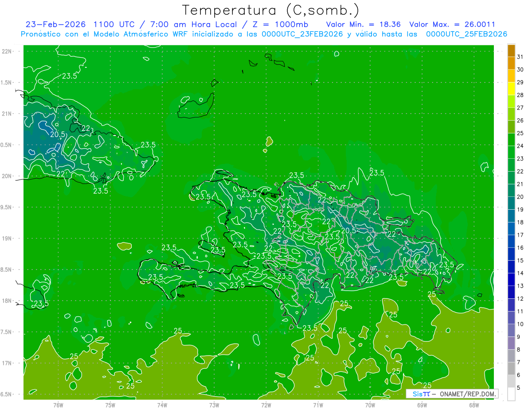
Task: Click the '19N' latitude axis label
Action: point(7,239)
